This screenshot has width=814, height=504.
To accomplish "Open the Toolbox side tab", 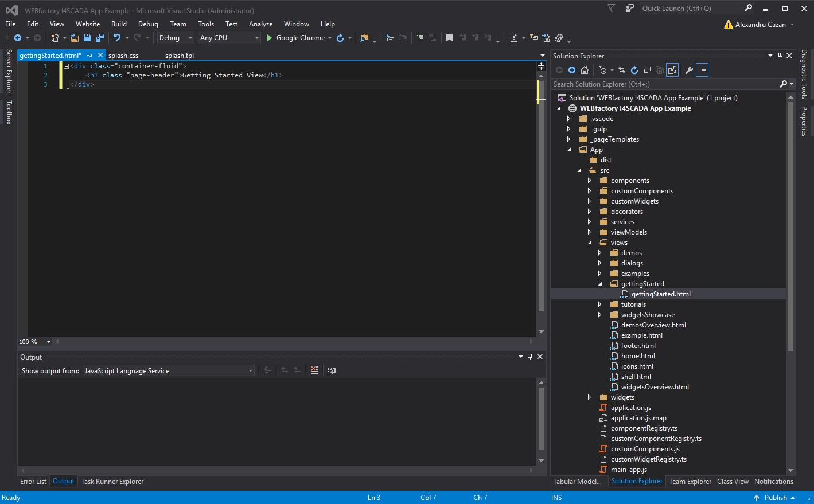I will tap(9, 112).
